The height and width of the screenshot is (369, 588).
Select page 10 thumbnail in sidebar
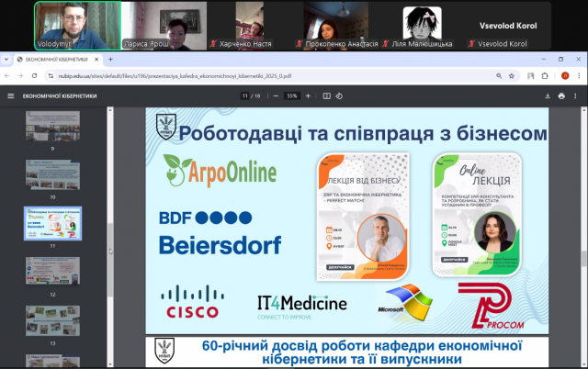(x=52, y=174)
